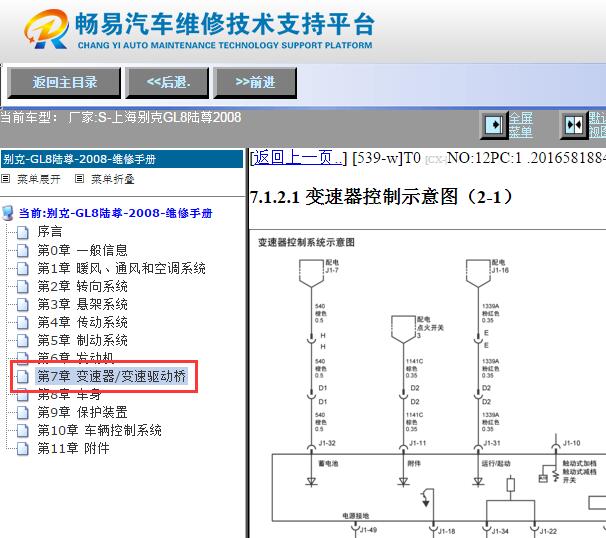Click the panel header 别克-GL8陆尊-2008-维修手册

tap(122, 159)
